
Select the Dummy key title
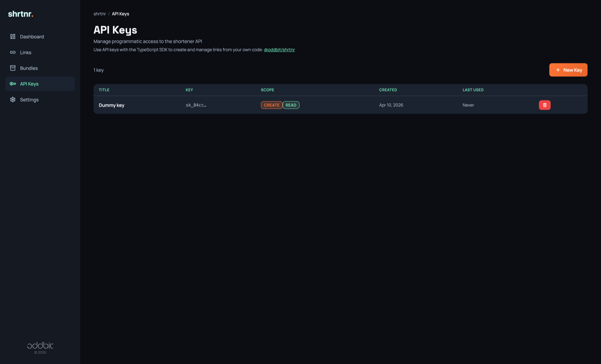(x=112, y=105)
